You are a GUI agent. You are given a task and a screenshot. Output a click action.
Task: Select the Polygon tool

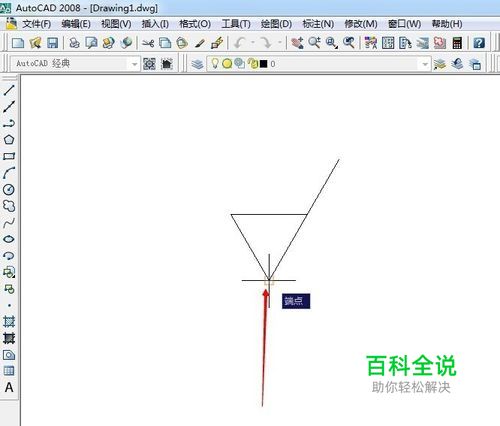click(9, 140)
